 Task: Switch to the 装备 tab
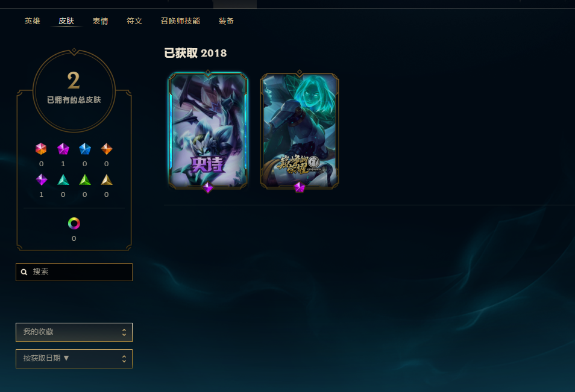(226, 21)
